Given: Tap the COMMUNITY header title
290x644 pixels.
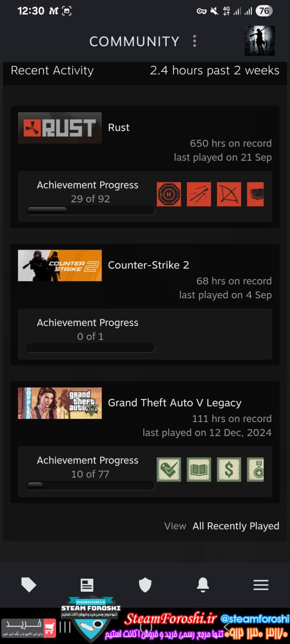Looking at the screenshot, I should [134, 41].
